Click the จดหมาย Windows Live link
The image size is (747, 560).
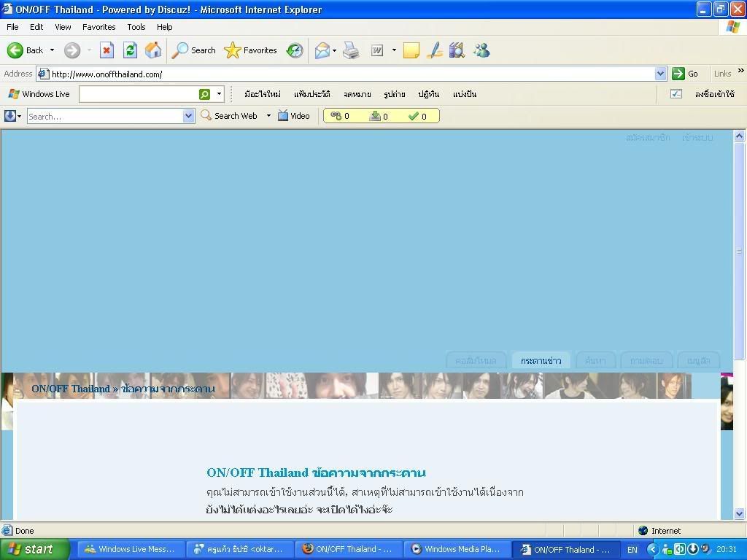click(357, 94)
